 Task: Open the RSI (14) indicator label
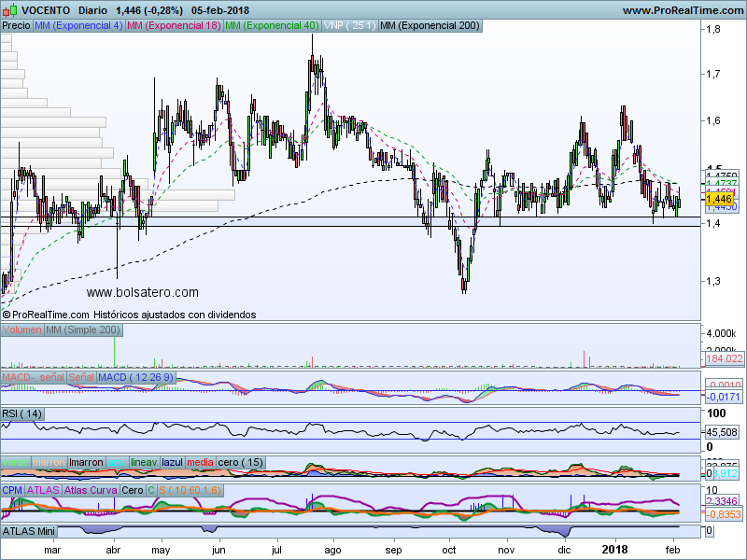pyautogui.click(x=22, y=413)
